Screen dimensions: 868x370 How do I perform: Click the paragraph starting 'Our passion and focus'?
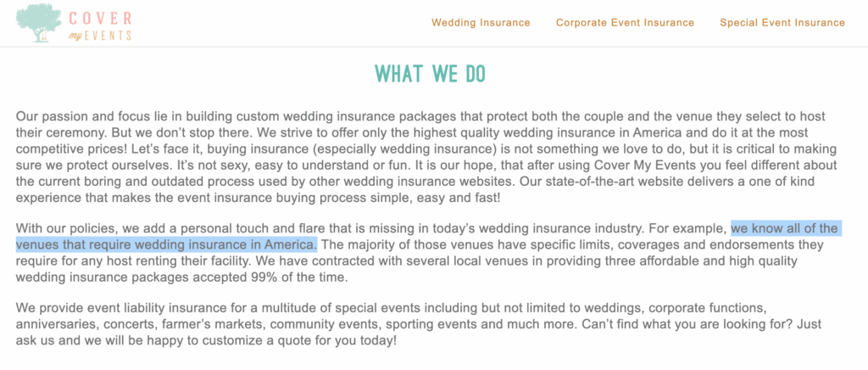(x=426, y=157)
